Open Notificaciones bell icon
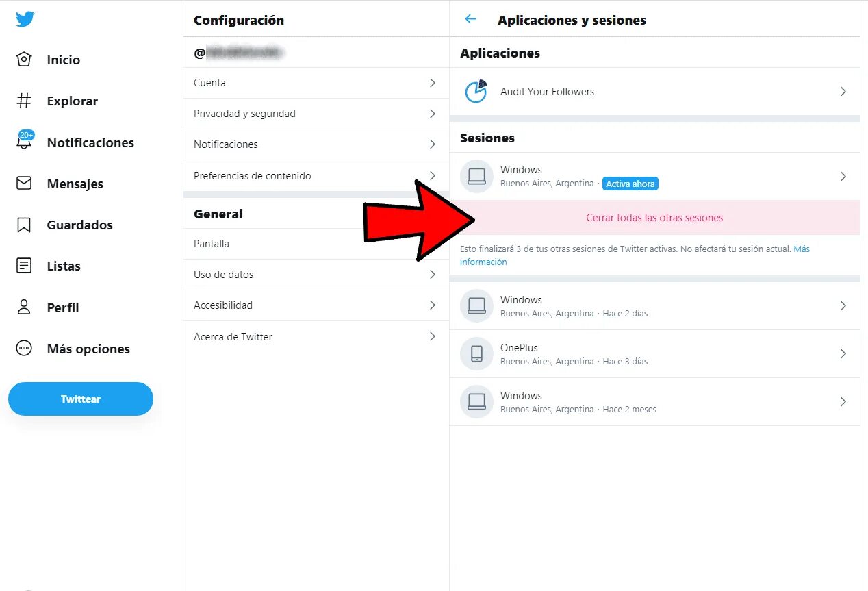Screen dimensions: 868x591 coord(24,142)
